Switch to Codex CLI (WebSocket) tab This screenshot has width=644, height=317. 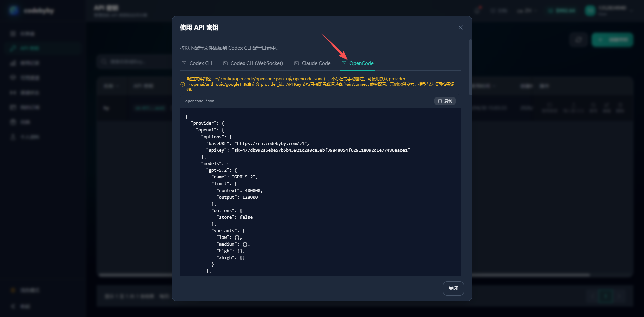coord(253,63)
